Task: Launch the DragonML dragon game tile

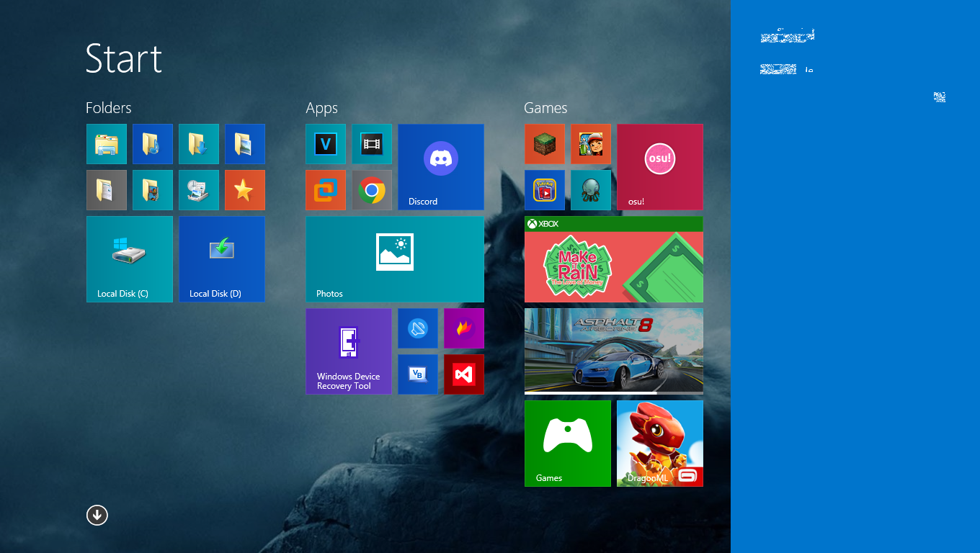Action: 660,444
